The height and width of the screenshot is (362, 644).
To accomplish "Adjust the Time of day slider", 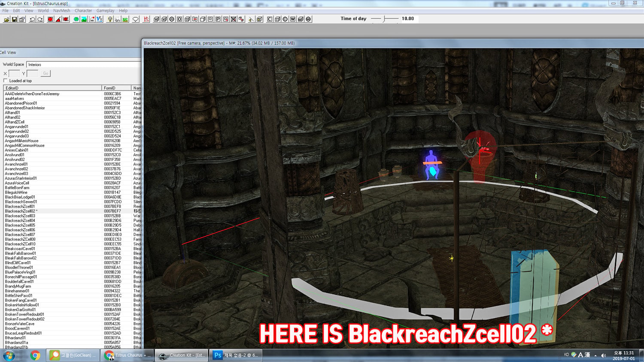I will pos(385,19).
